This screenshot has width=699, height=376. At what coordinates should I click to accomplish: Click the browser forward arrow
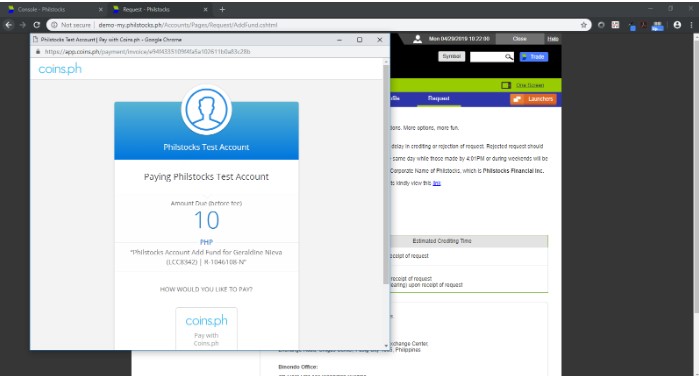click(23, 25)
